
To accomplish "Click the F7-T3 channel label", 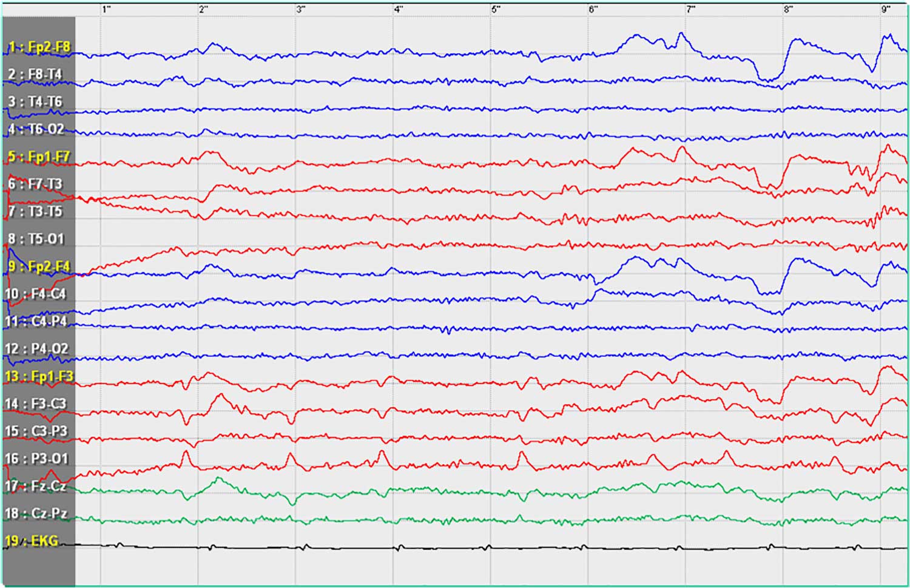I will [x=35, y=184].
